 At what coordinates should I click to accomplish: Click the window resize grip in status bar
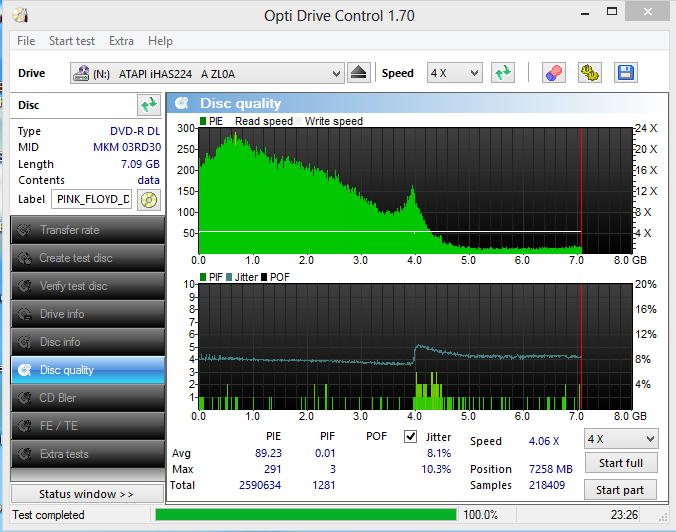[663, 518]
